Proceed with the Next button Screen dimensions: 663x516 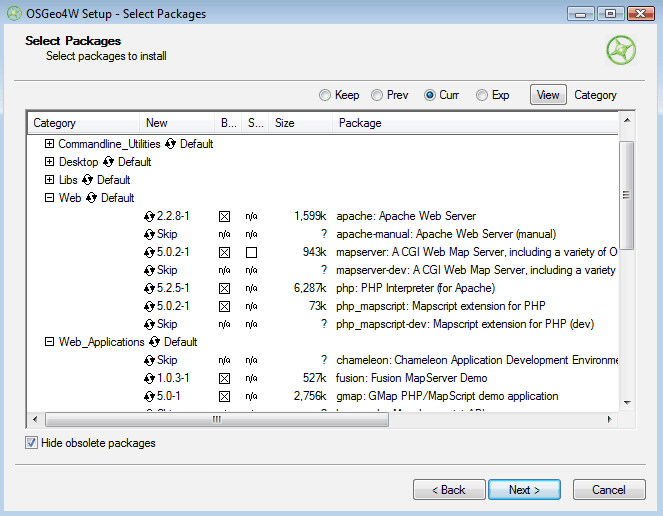(x=524, y=490)
